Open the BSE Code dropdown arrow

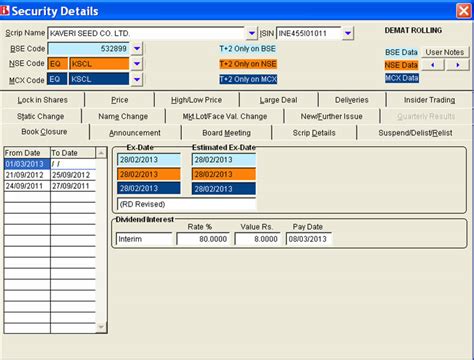click(137, 49)
